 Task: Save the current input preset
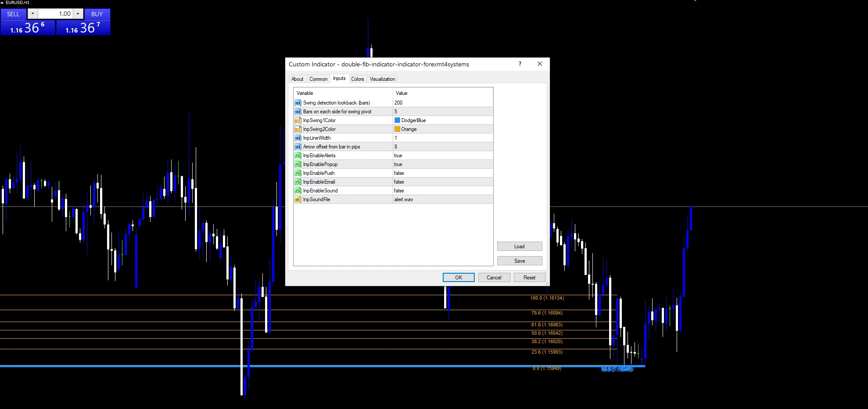tap(520, 261)
